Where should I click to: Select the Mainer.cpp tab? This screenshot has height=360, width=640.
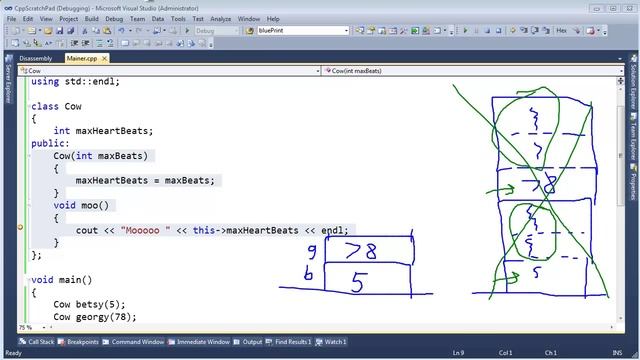pos(82,58)
